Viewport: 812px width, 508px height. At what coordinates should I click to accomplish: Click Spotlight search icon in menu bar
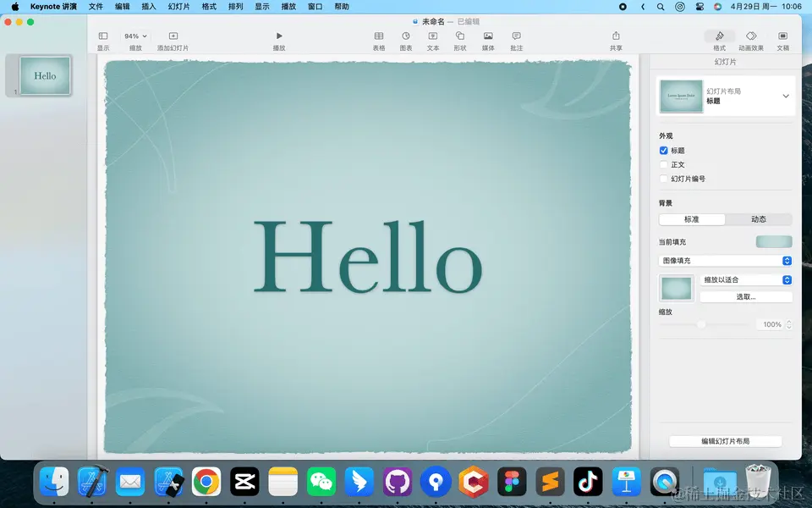[x=661, y=7]
